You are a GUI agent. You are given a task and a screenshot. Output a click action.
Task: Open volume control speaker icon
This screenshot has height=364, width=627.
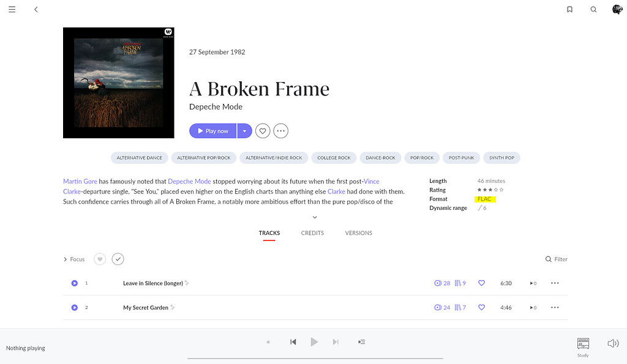(613, 343)
